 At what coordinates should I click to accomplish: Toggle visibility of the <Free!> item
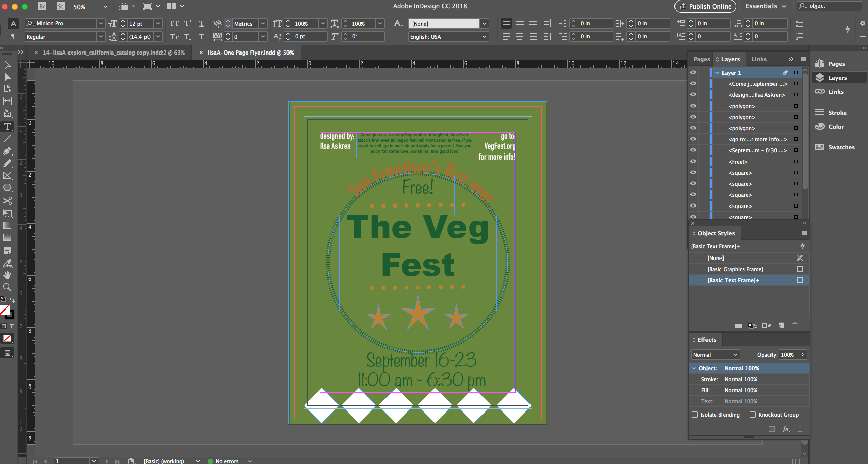click(x=693, y=162)
